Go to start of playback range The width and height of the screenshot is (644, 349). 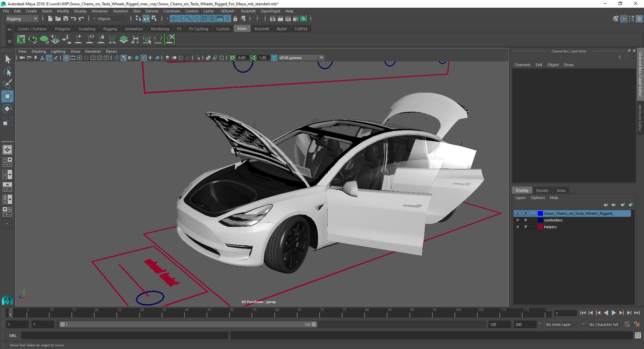(583, 313)
